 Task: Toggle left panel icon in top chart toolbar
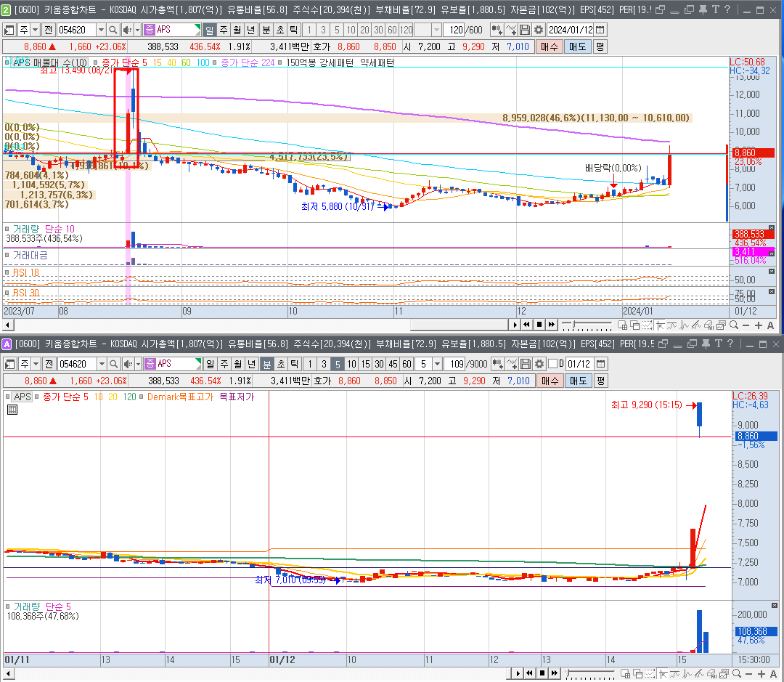click(x=9, y=30)
